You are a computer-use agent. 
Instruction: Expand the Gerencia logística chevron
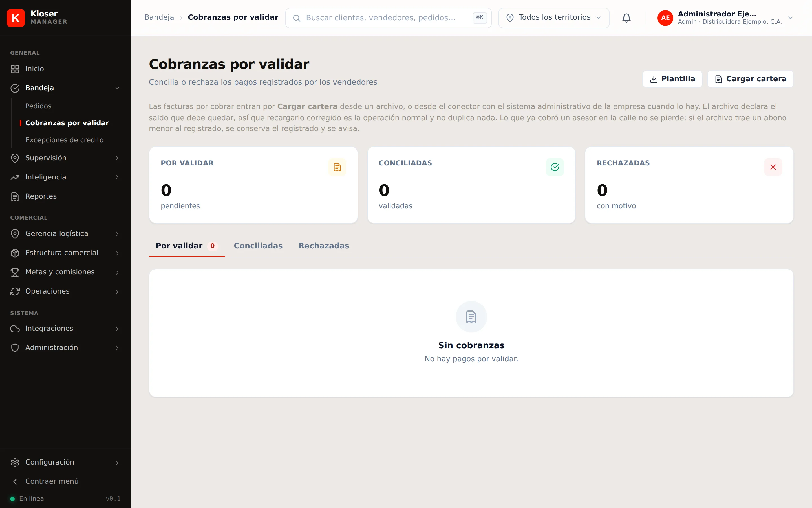point(117,234)
